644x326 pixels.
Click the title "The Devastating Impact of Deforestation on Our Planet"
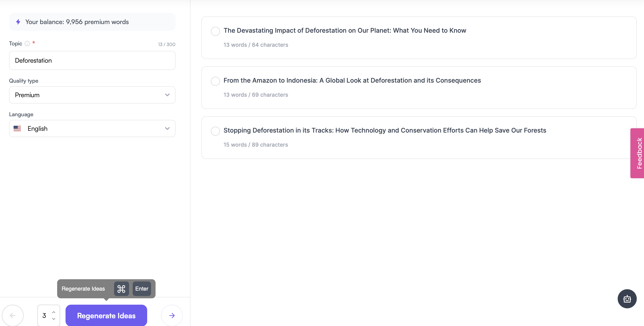click(345, 30)
